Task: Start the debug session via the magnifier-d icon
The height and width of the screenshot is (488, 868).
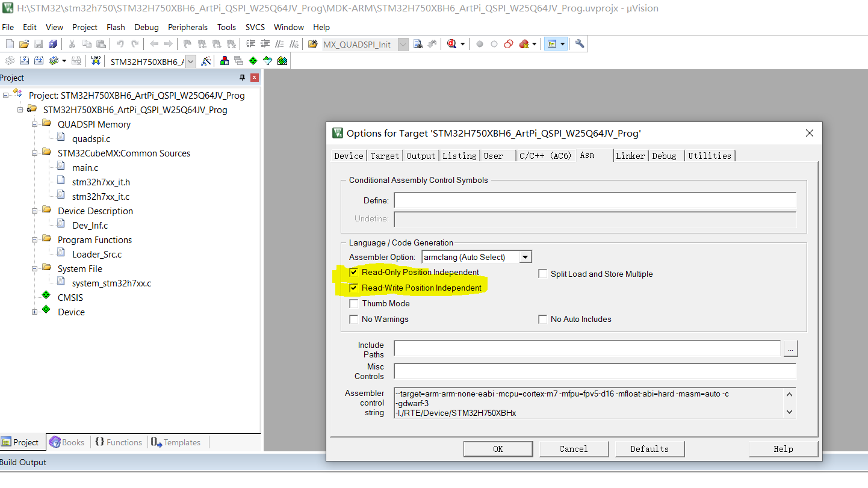Action: pos(452,44)
